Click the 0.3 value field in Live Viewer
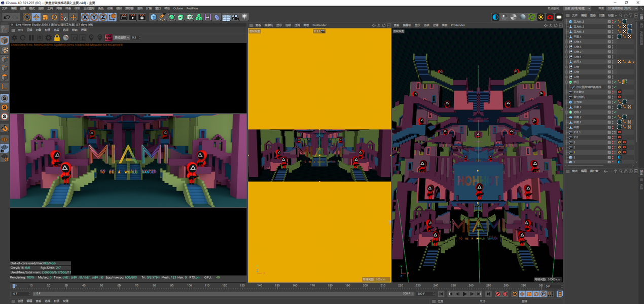This screenshot has width=644, height=304. [135, 37]
